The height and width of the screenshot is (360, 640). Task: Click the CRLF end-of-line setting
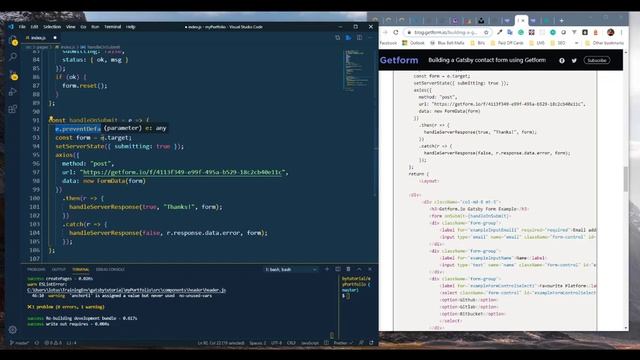click(x=291, y=343)
